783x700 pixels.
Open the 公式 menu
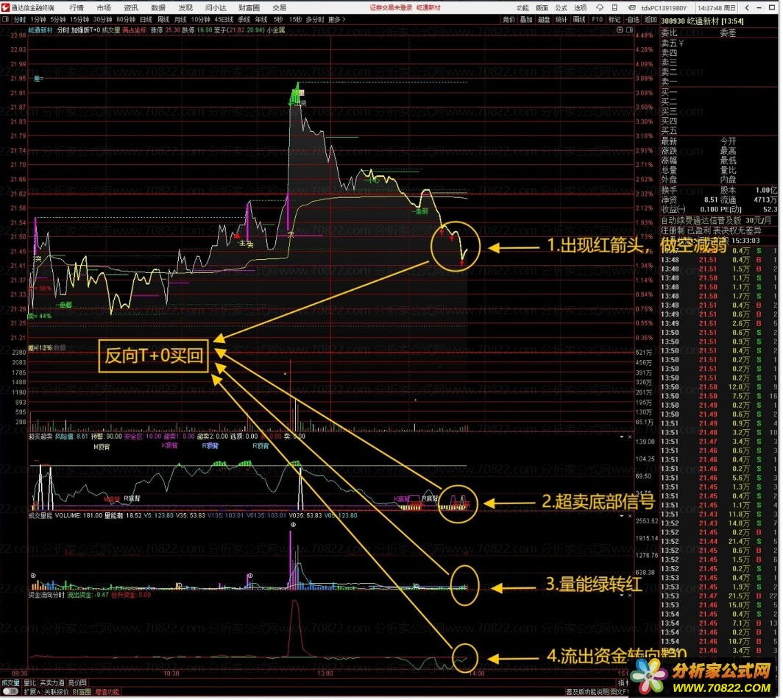coord(561,8)
